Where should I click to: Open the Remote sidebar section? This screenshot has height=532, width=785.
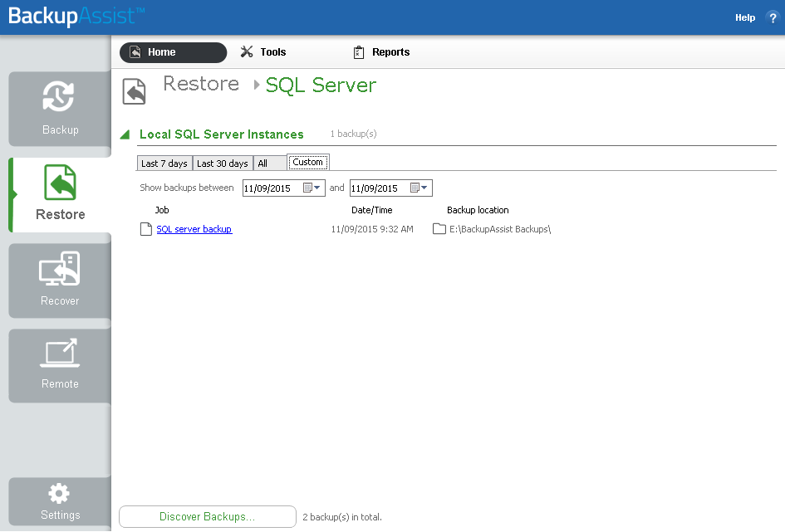(60, 365)
